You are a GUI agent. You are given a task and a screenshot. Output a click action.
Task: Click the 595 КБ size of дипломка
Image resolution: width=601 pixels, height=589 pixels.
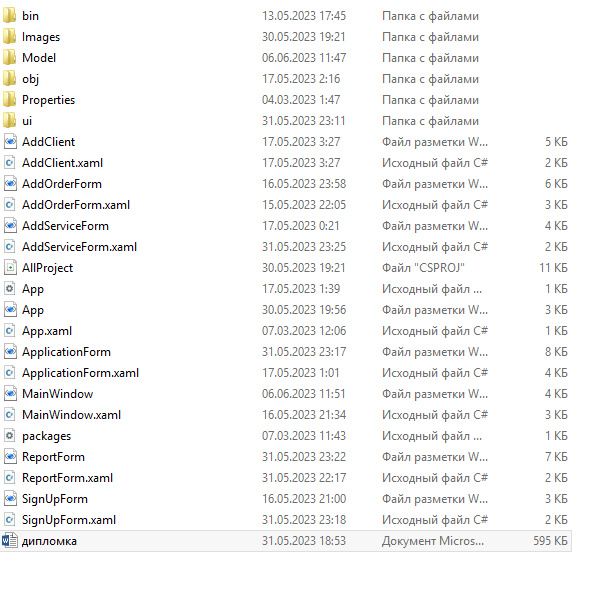(551, 541)
